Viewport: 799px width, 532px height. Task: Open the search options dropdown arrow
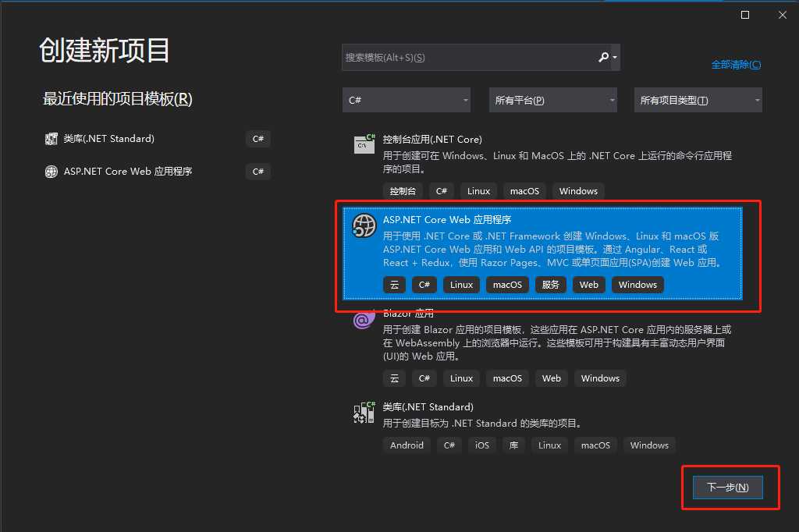coord(615,57)
